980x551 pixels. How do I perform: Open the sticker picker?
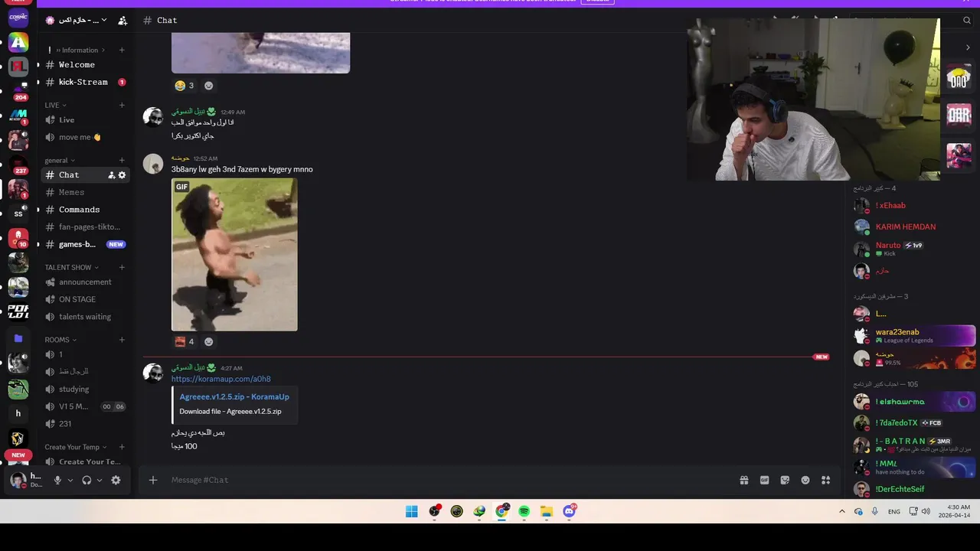pyautogui.click(x=785, y=481)
